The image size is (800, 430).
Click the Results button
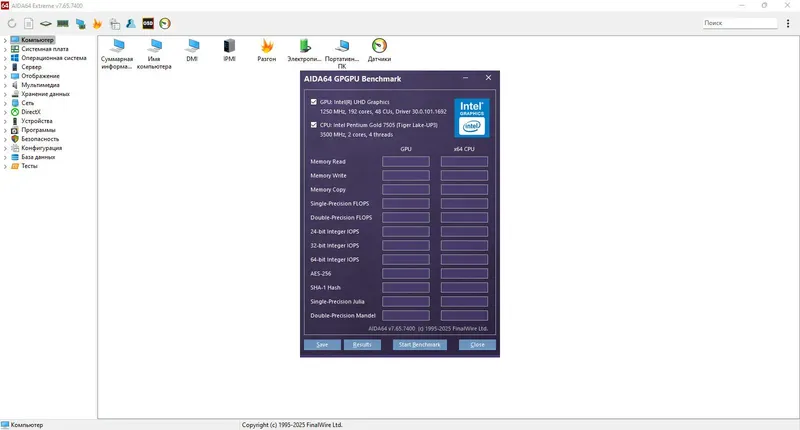coord(362,345)
